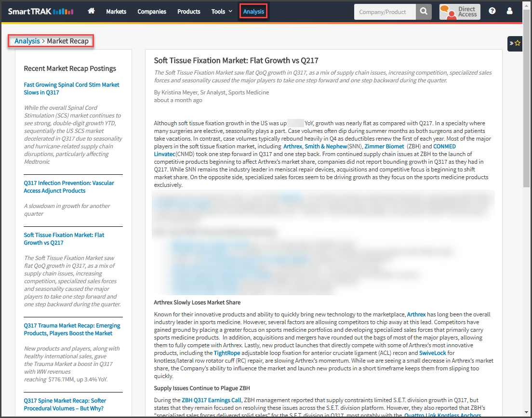Click the Market Recap breadcrumb text

click(x=67, y=41)
